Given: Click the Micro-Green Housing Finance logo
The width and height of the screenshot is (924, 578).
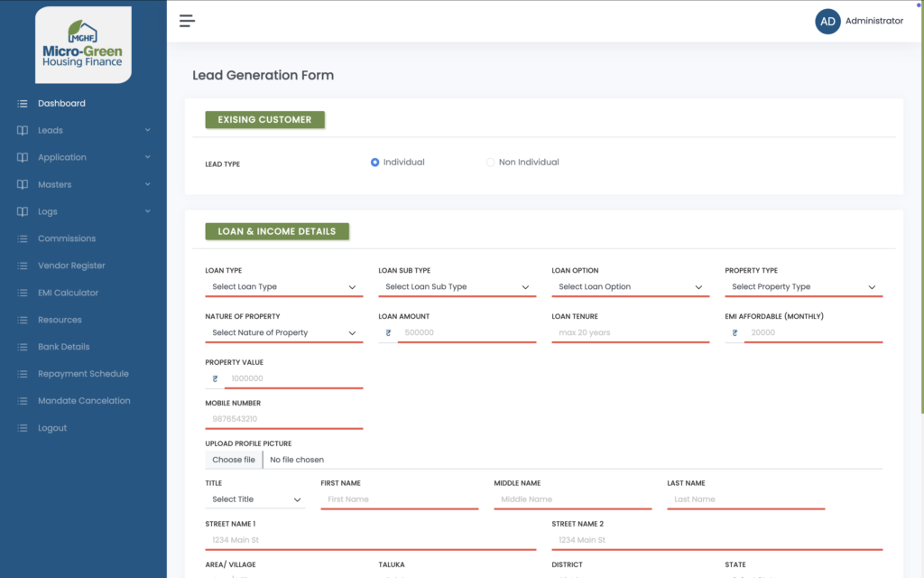Looking at the screenshot, I should point(83,45).
